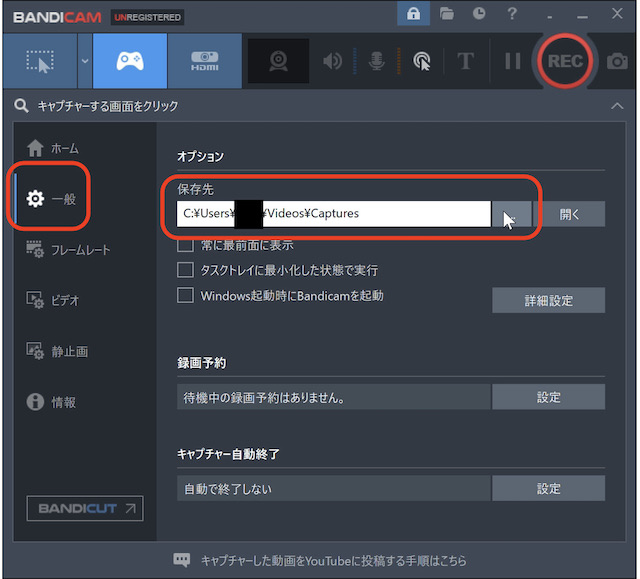Screen dimensions: 640x579
Task: Click the 開く button
Action: click(569, 214)
